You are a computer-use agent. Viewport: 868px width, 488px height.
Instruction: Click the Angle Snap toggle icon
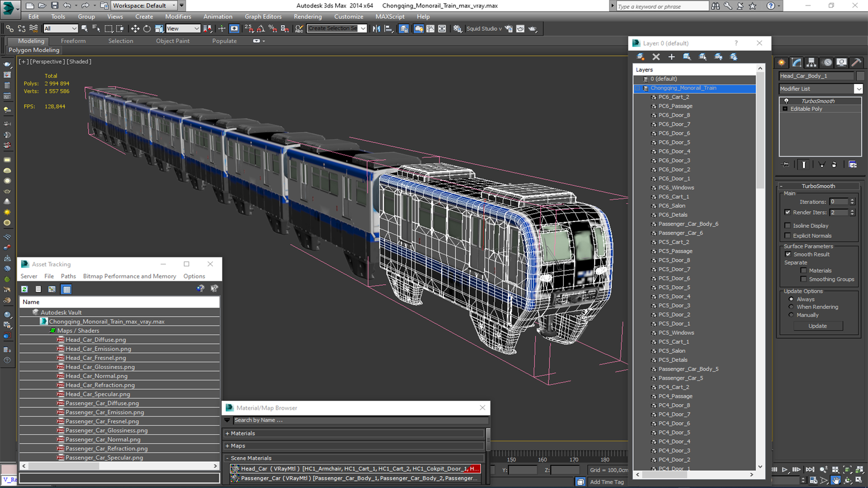coord(261,28)
